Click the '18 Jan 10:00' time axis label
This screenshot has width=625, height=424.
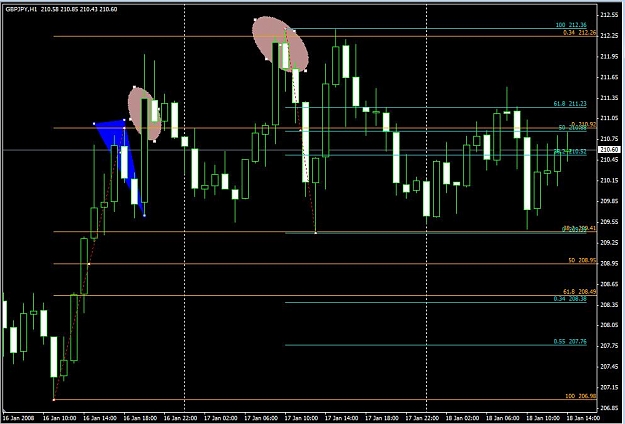pos(543,418)
